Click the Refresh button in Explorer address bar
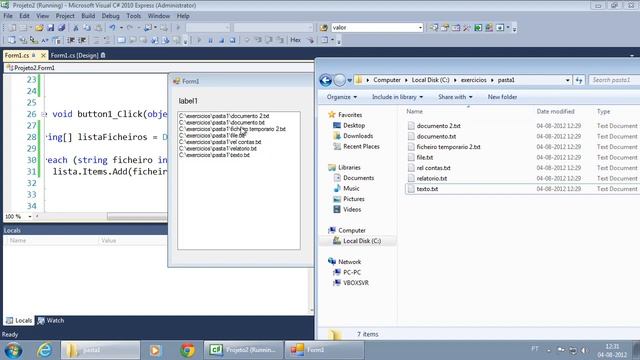This screenshot has height=360, width=640. pos(579,80)
